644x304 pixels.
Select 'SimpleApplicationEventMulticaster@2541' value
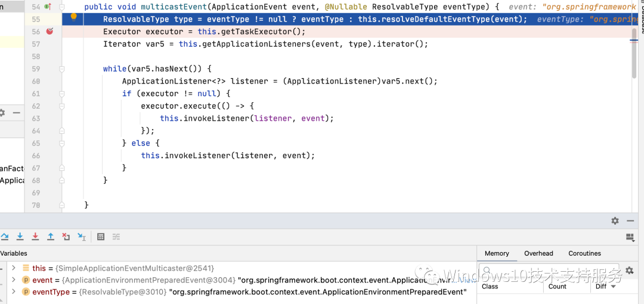point(135,268)
